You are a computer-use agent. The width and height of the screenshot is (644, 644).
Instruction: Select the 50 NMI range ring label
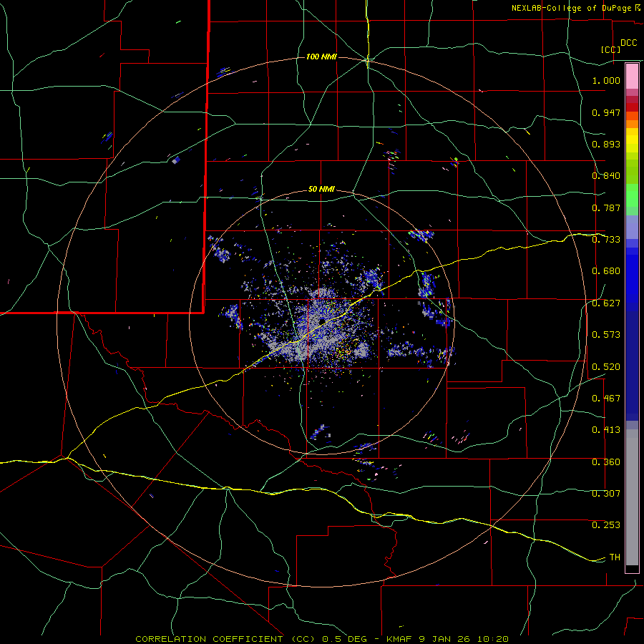pos(321,189)
